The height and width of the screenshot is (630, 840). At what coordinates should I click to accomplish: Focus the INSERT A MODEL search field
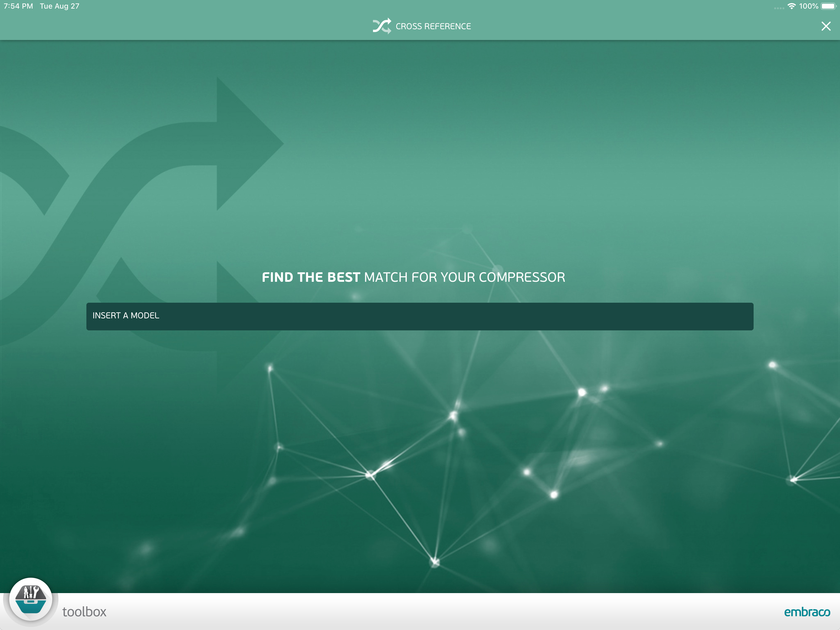pos(420,316)
